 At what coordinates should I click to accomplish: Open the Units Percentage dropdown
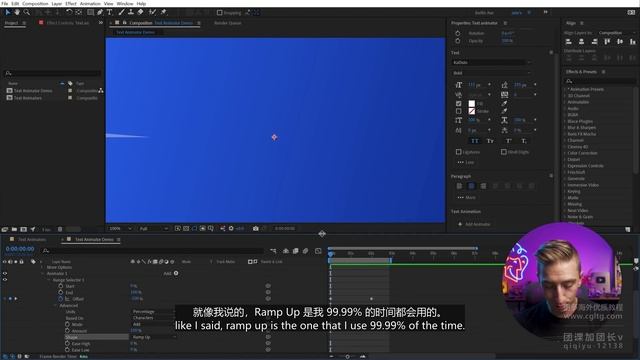(153, 311)
